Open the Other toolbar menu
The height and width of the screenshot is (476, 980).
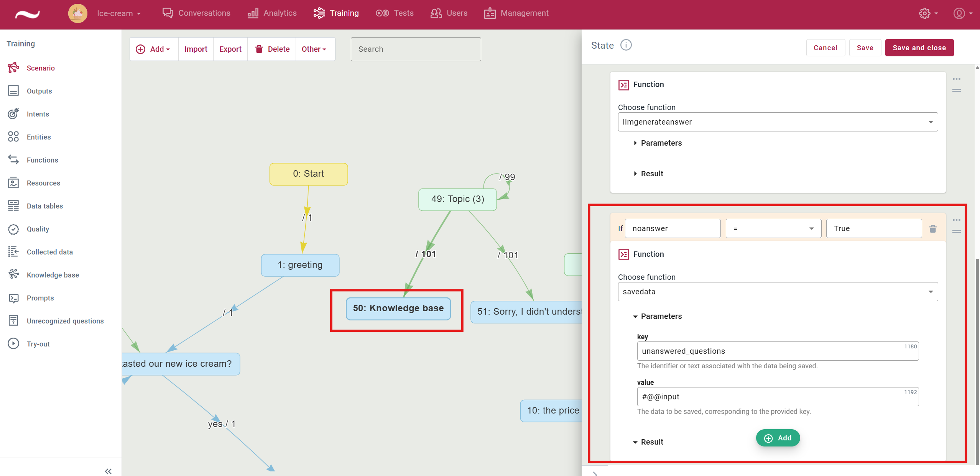coord(314,49)
